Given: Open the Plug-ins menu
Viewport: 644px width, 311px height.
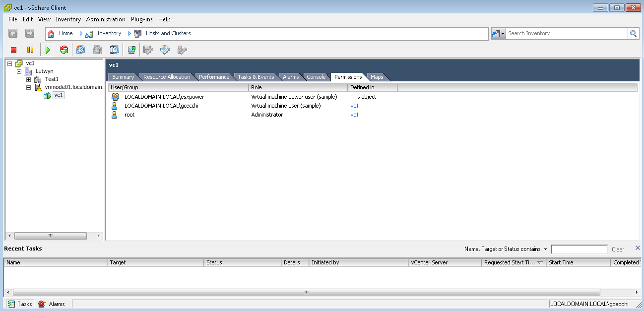Looking at the screenshot, I should (142, 19).
